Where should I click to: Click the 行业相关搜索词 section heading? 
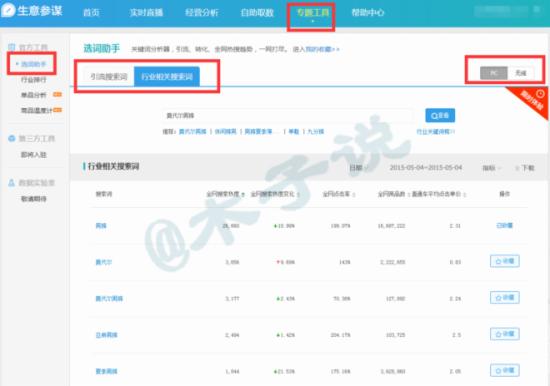(113, 166)
